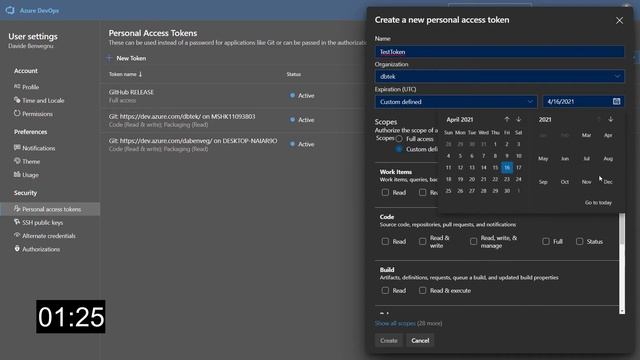640x360 pixels.
Task: Pick Dec in the month picker
Action: [608, 182]
